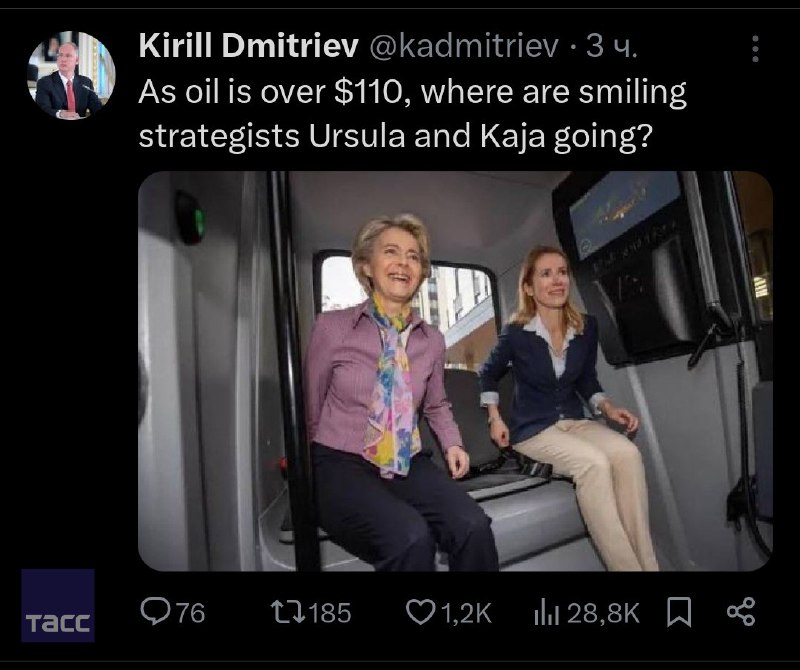Image resolution: width=800 pixels, height=670 pixels.
Task: Click the reply count 76
Action: (190, 613)
